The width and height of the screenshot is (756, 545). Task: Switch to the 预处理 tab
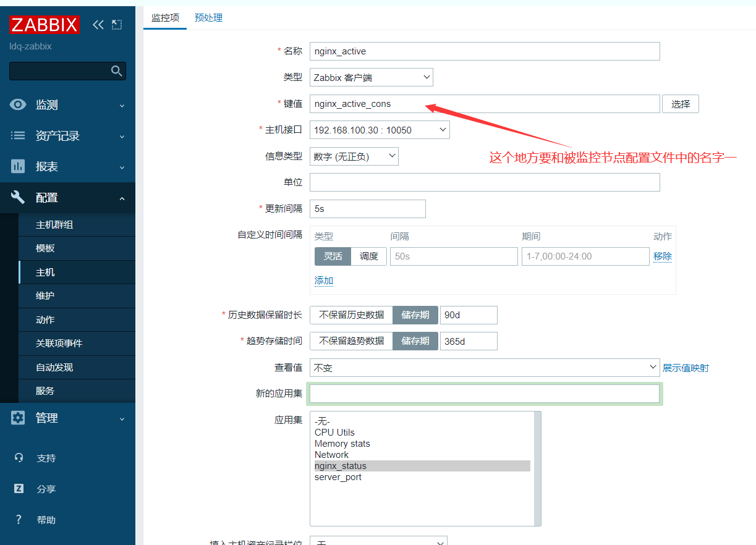coord(208,18)
